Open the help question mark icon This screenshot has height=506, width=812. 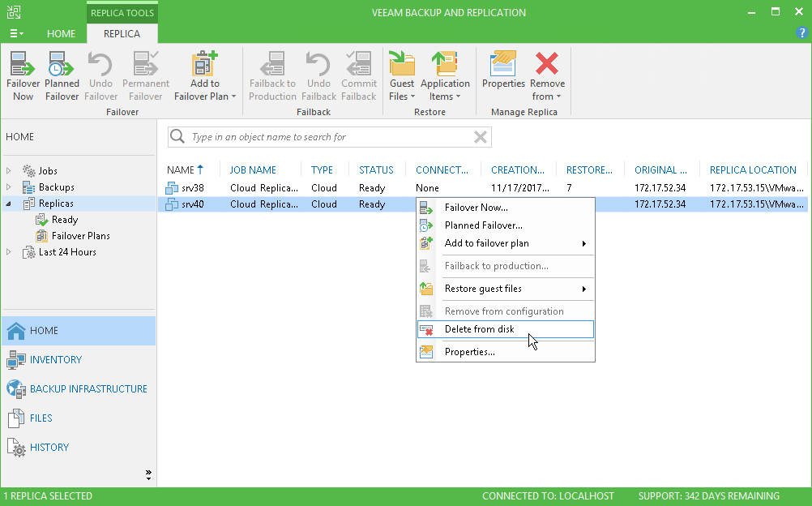click(801, 33)
